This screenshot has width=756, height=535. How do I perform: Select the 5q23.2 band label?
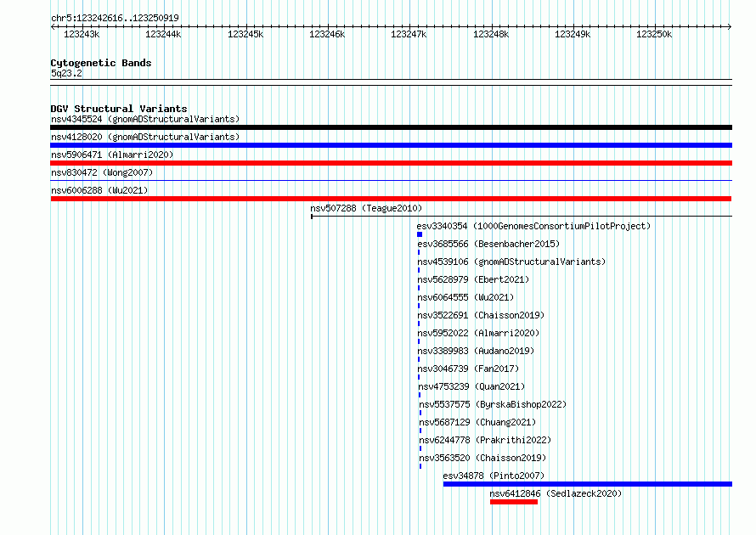66,73
